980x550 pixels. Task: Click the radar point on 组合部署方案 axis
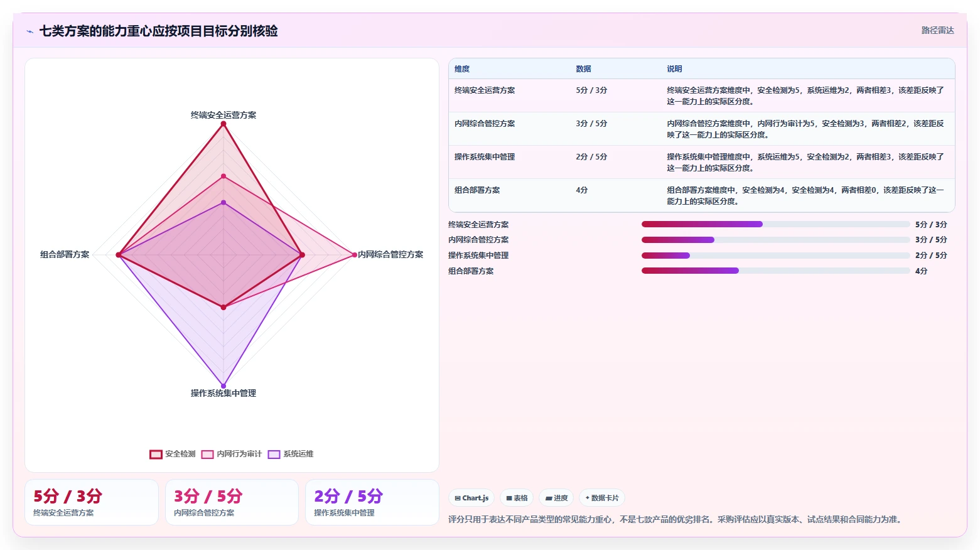tap(118, 255)
